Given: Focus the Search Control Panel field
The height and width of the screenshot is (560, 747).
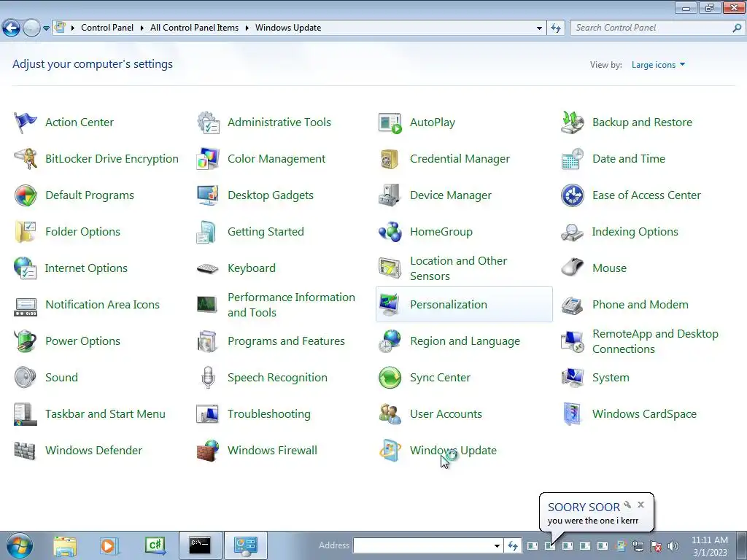Looking at the screenshot, I should (657, 28).
